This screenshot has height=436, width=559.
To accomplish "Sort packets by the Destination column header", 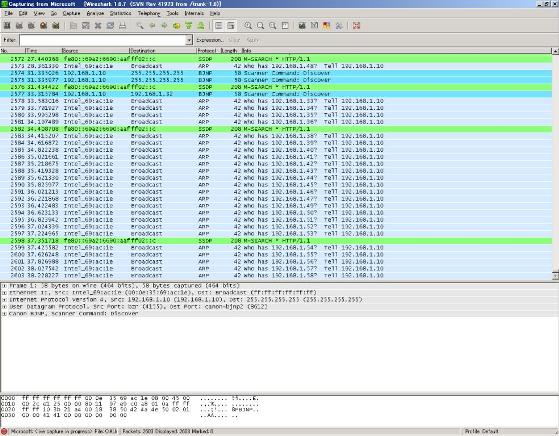I will (x=162, y=51).
